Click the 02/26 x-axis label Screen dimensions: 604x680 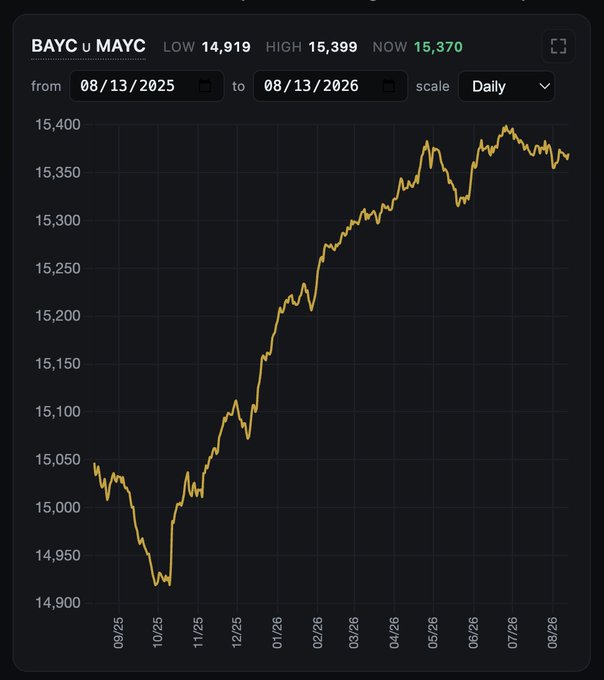(x=317, y=633)
